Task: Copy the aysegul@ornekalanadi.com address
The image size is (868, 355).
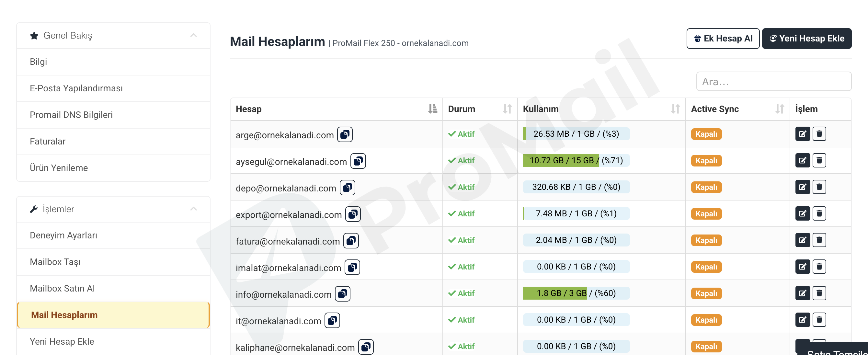Action: 358,161
